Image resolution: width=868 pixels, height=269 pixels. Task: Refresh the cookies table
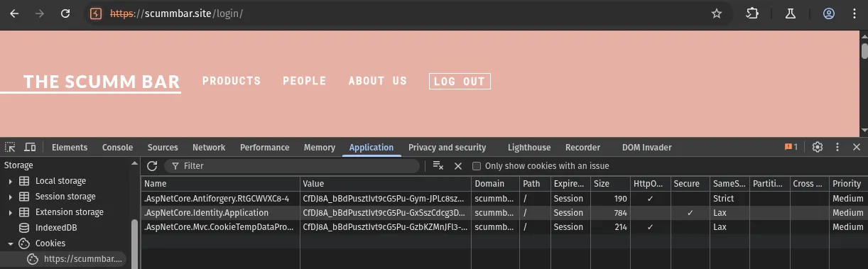pyautogui.click(x=152, y=166)
